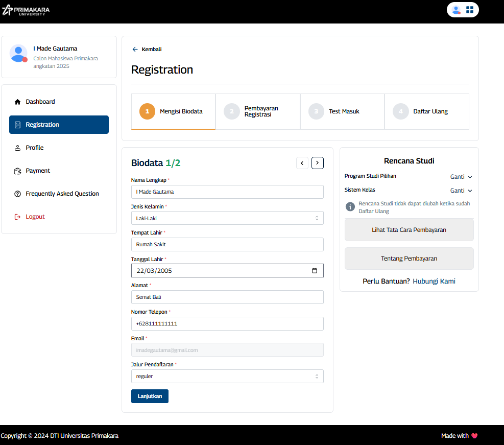This screenshot has height=445, width=504.
Task: Click the back arrow next to Kembali
Action: click(135, 50)
